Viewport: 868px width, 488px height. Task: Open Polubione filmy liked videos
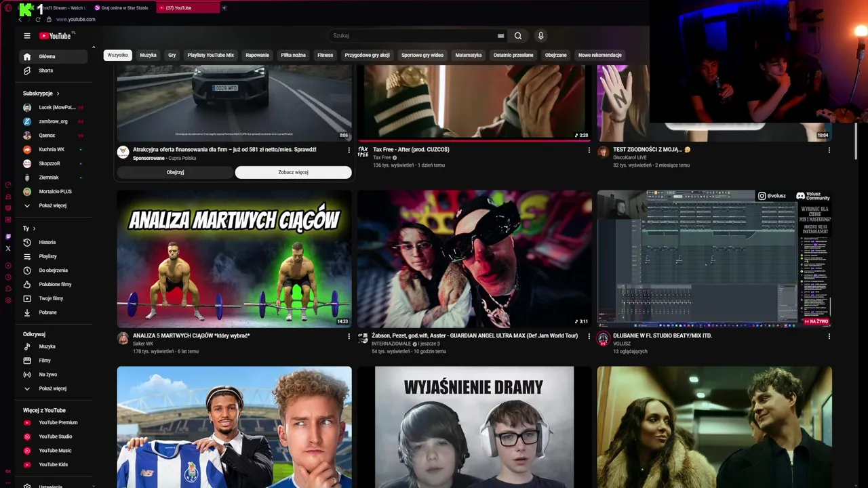coord(54,285)
